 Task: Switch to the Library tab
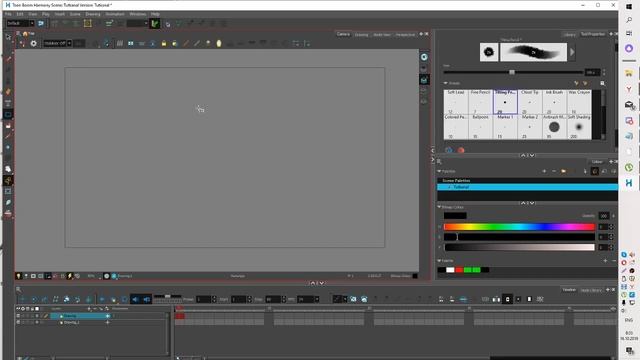tap(569, 35)
